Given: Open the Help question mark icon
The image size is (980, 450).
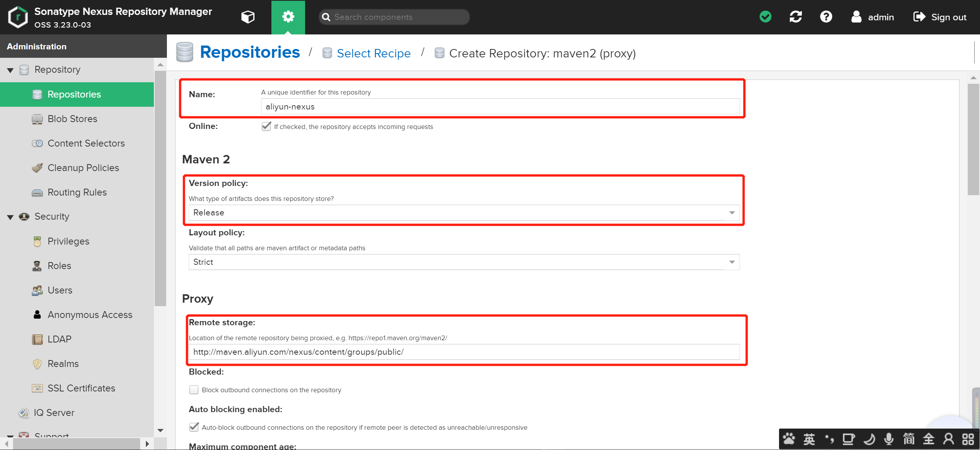Looking at the screenshot, I should (826, 17).
